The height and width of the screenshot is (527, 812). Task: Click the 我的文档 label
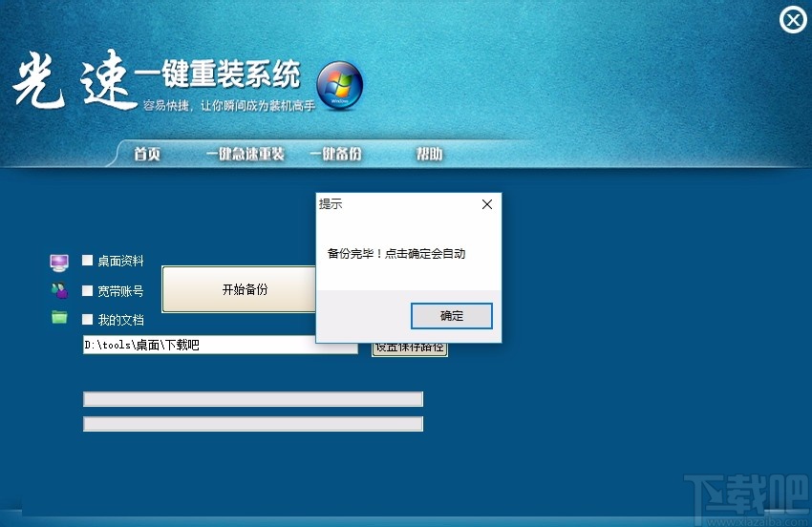pyautogui.click(x=120, y=320)
